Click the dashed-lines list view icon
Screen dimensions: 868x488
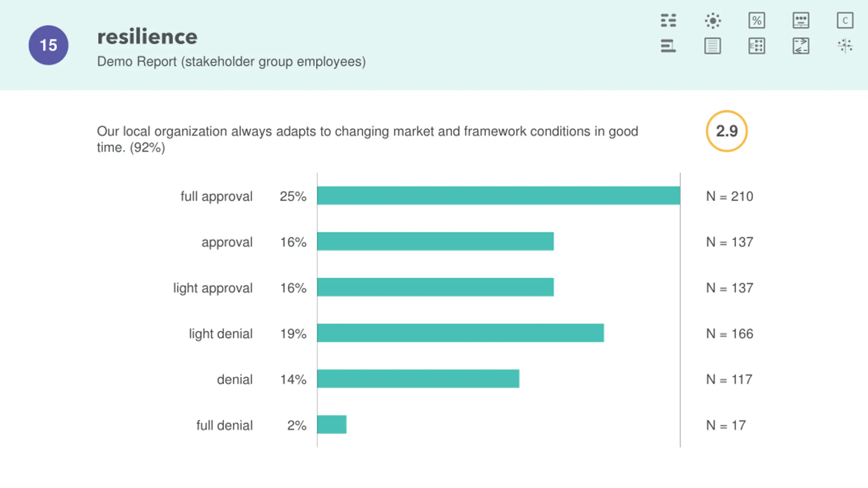pyautogui.click(x=668, y=20)
